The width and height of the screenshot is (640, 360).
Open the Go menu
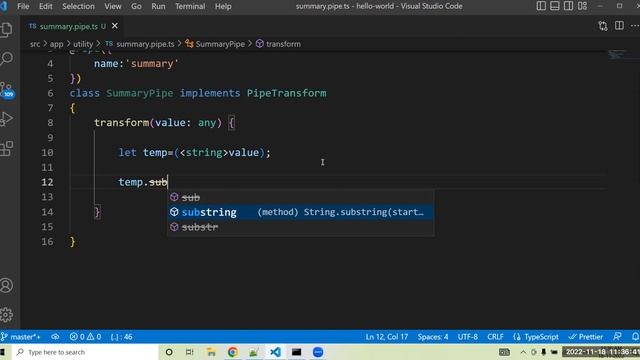pos(136,6)
